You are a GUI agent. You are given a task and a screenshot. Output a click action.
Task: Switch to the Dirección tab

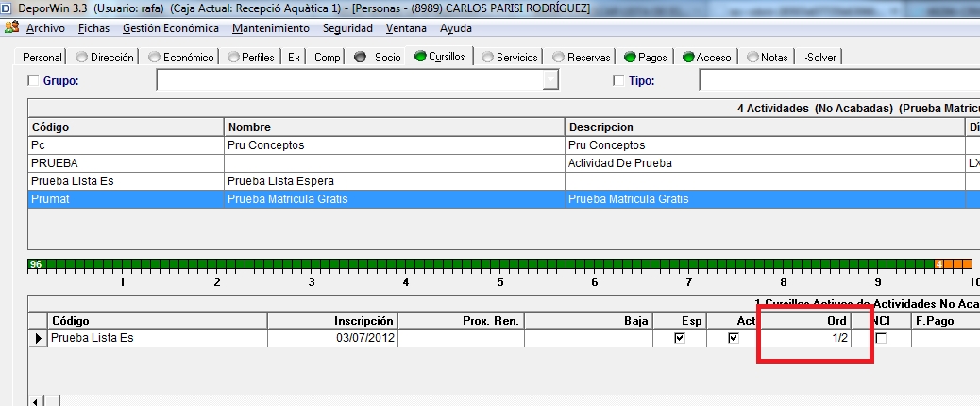click(104, 57)
